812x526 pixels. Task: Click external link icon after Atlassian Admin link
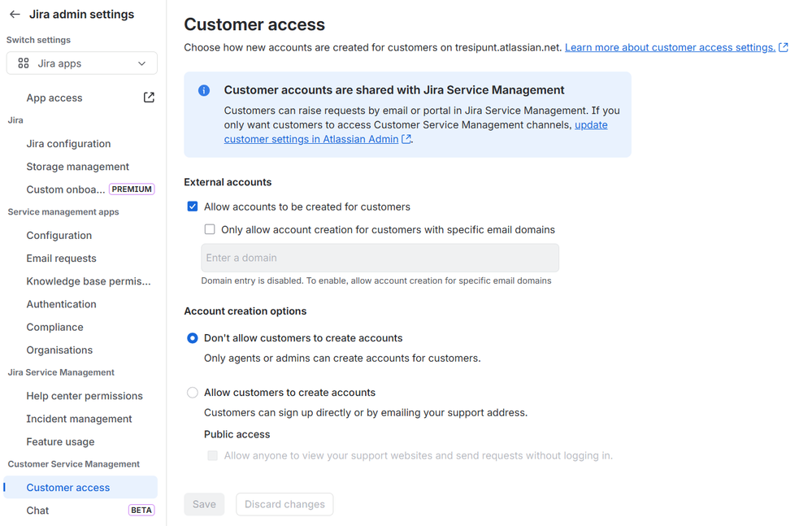click(406, 139)
